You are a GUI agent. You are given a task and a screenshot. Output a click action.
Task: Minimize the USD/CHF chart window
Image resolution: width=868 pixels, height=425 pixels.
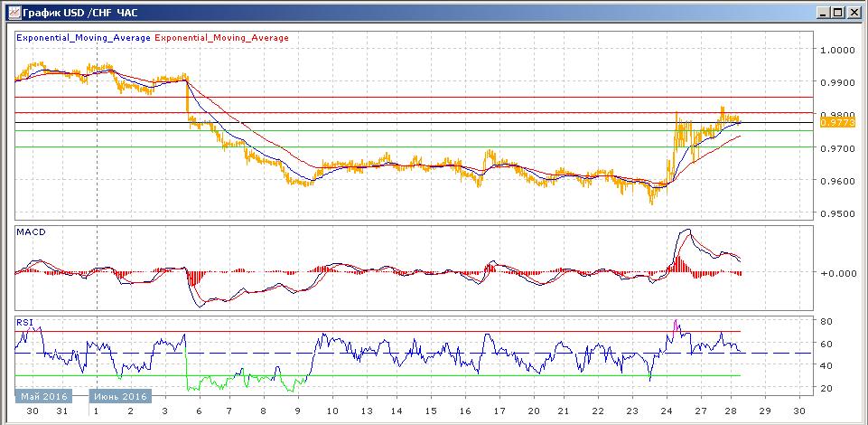point(823,13)
